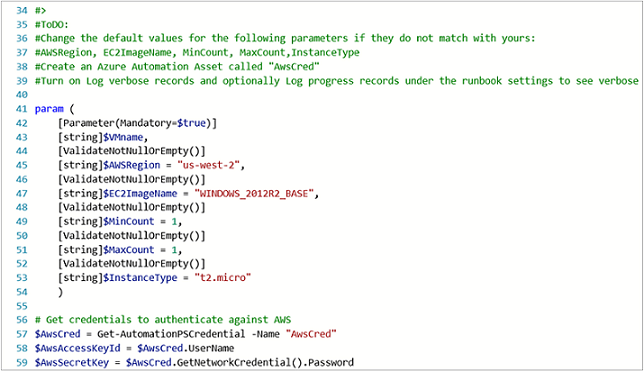644x371 pixels.
Task: Click the "us-west-2" string value
Action: point(208,165)
